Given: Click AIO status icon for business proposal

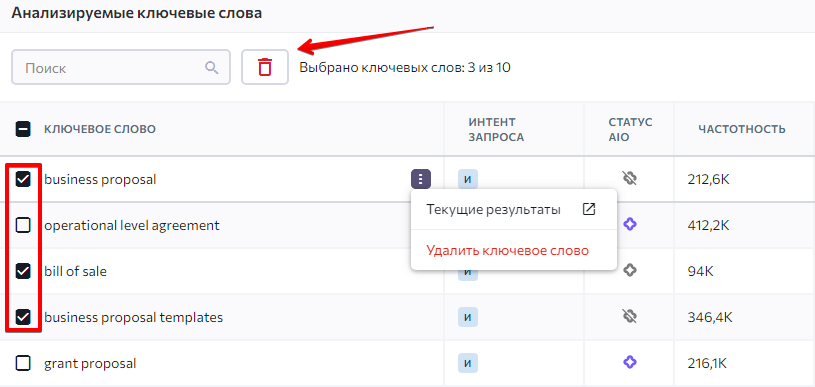Looking at the screenshot, I should point(629,179).
